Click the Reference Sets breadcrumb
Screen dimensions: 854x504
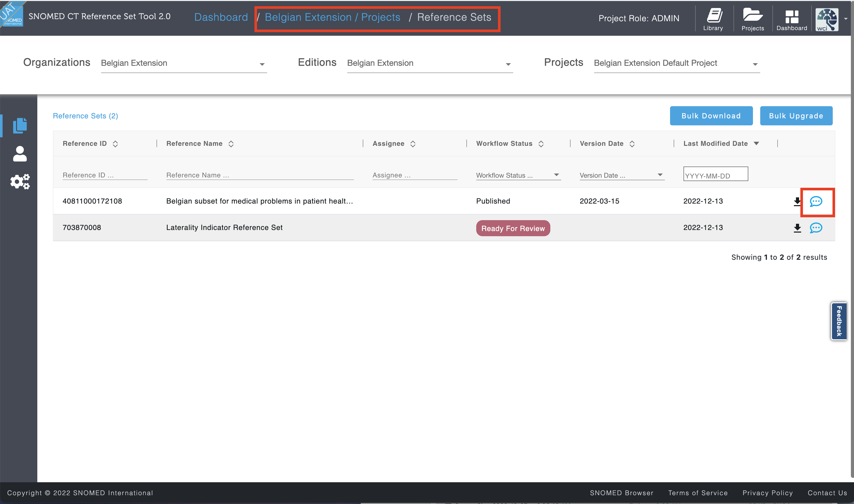[454, 17]
